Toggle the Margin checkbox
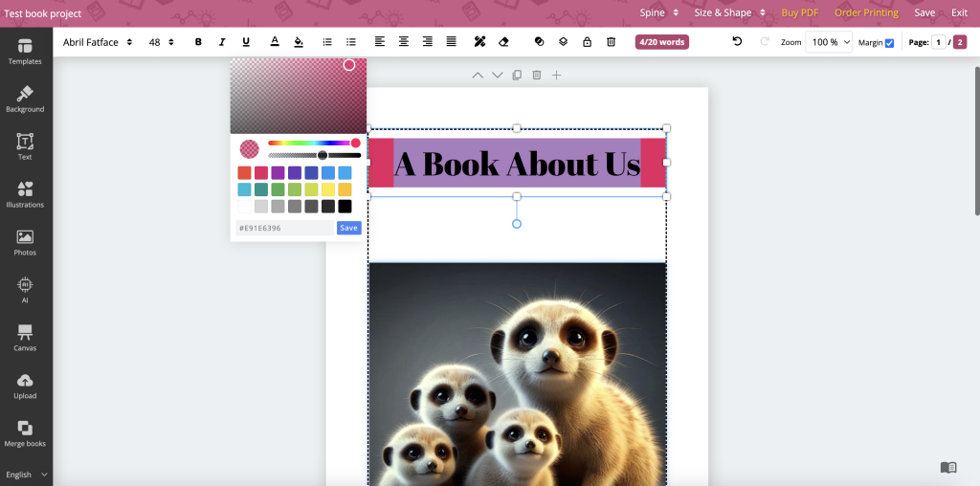Viewport: 980px width, 486px height. pyautogui.click(x=889, y=43)
